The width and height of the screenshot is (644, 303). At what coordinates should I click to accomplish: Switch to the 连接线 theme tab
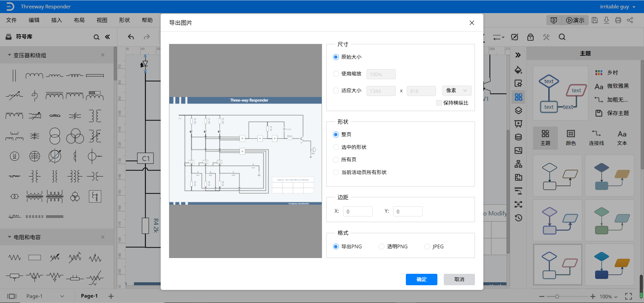596,138
